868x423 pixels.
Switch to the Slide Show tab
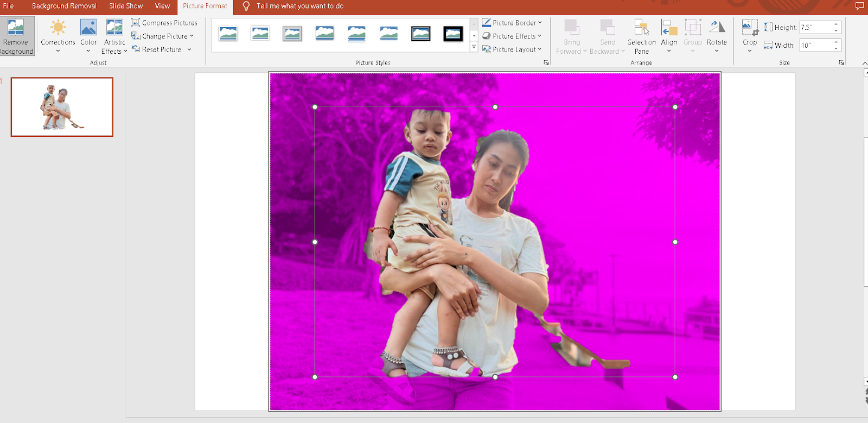pos(126,6)
